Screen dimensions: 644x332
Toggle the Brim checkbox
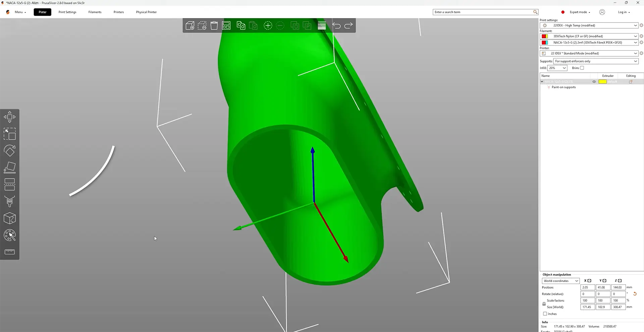point(582,68)
